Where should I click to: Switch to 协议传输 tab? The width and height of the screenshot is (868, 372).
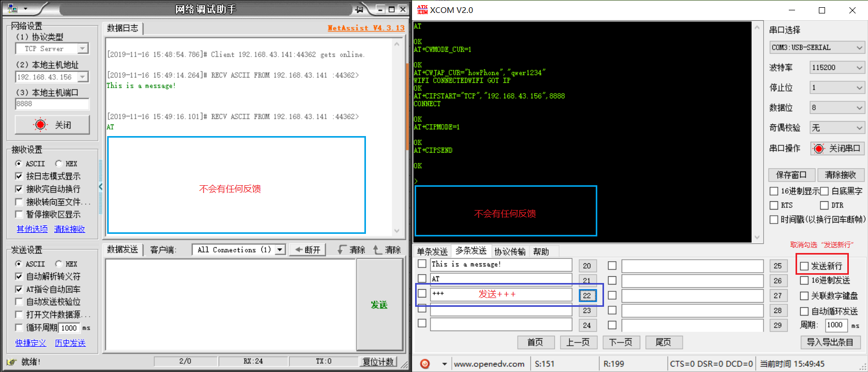coord(510,251)
